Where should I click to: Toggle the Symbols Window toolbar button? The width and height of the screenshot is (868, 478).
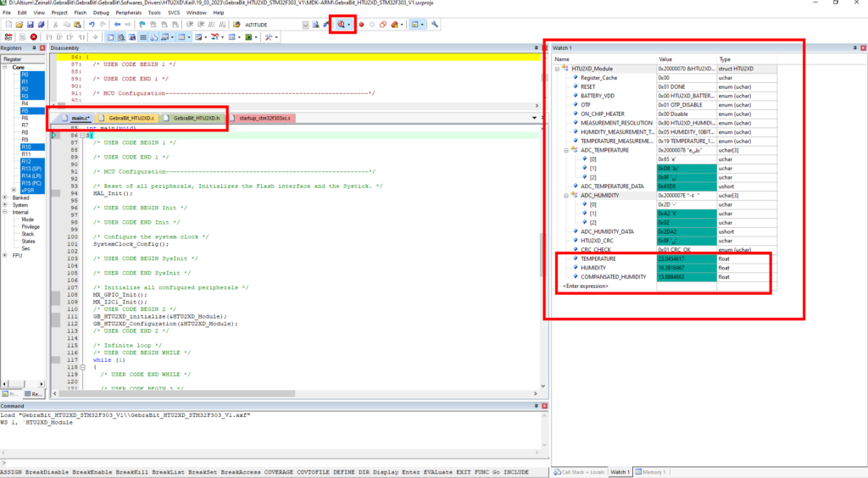pyautogui.click(x=131, y=37)
